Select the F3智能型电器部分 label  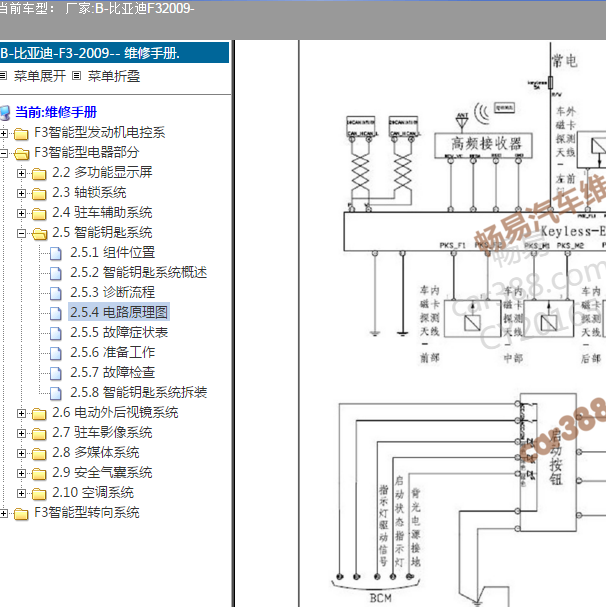click(87, 152)
